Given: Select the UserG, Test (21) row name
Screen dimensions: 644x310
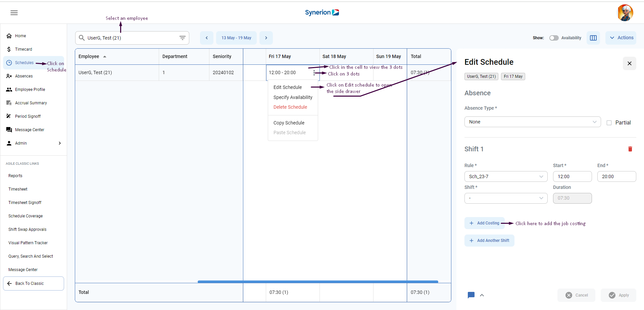Looking at the screenshot, I should [x=95, y=73].
